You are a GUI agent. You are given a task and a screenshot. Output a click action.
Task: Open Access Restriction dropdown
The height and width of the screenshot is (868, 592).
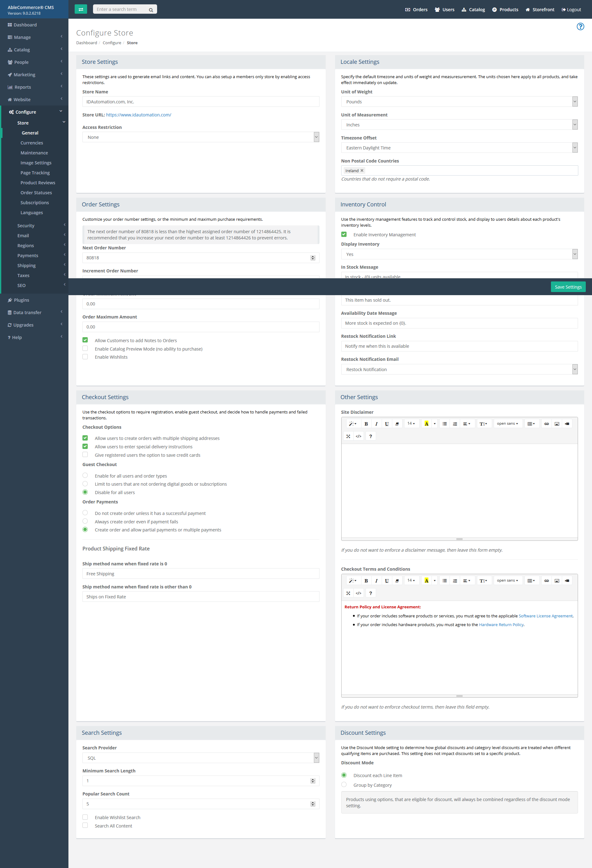click(x=201, y=137)
